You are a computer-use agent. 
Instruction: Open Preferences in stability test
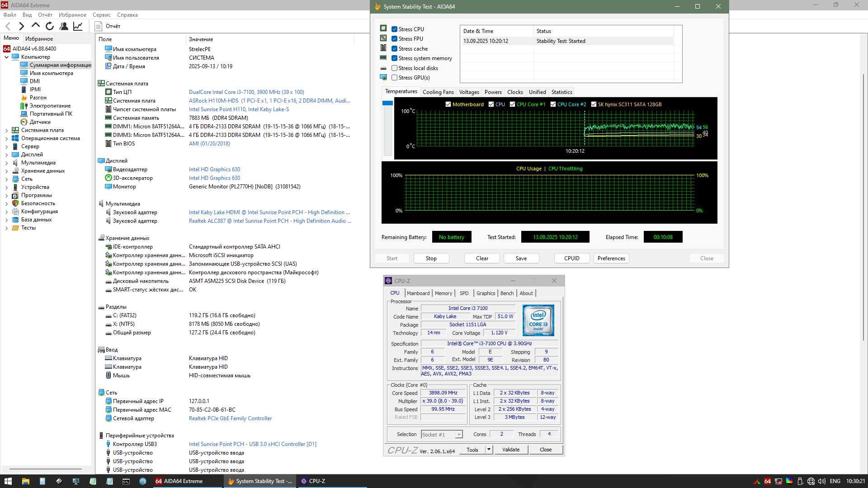pos(611,258)
